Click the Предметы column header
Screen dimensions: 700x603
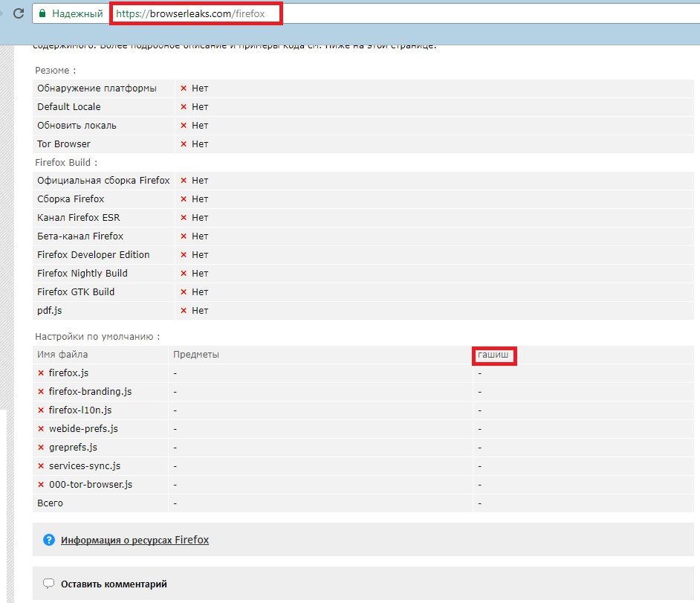[x=196, y=355]
